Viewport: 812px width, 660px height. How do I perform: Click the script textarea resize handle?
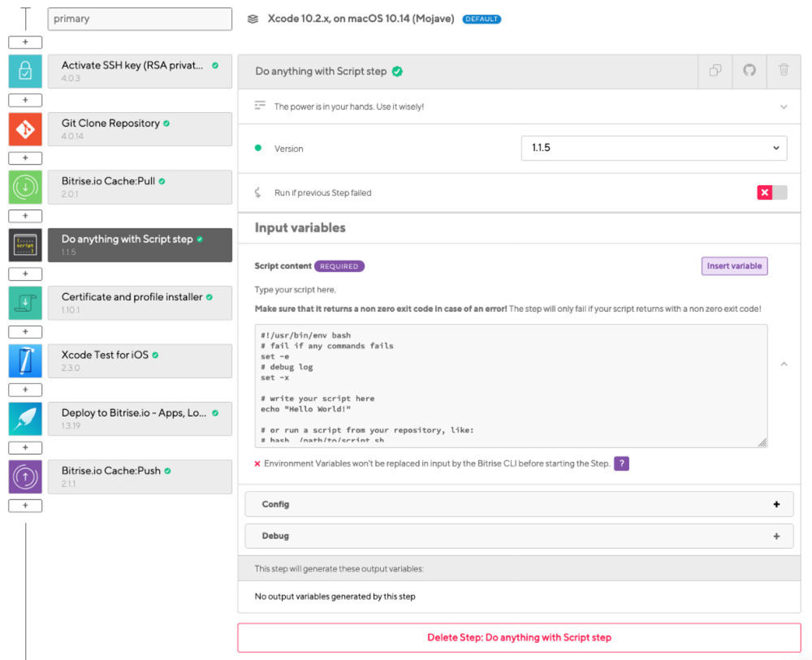tap(762, 442)
